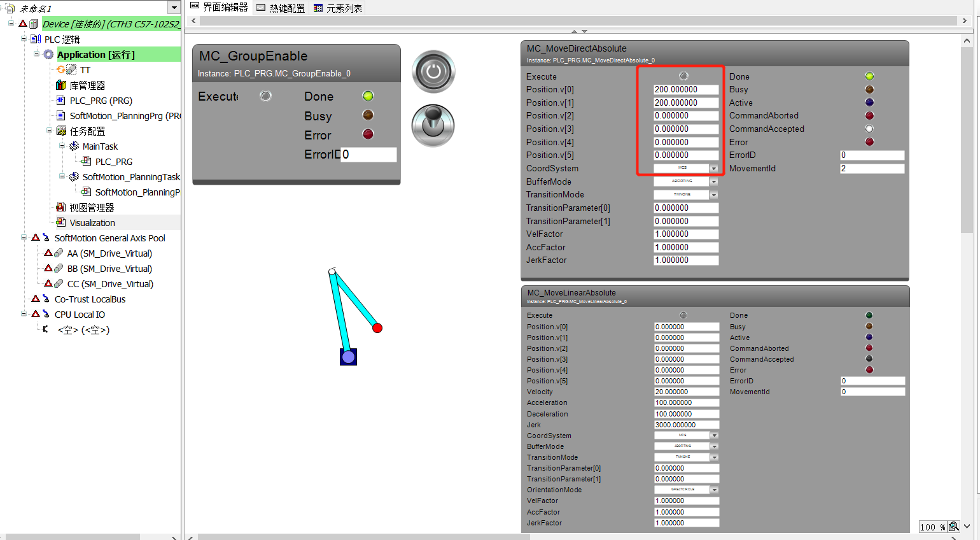Toggle Execute in MC_GroupEnable block
This screenshot has height=540, width=980.
coord(266,96)
